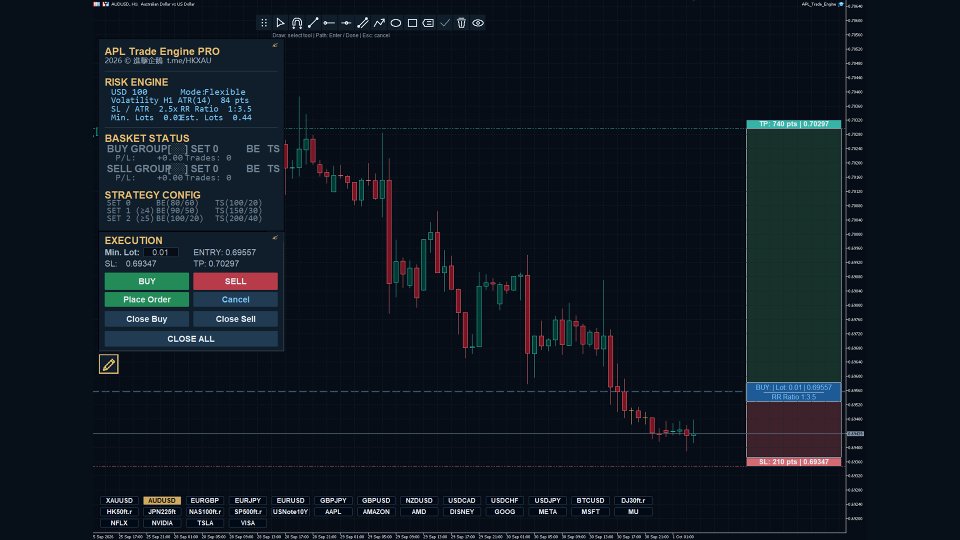Switch to GBPJPY symbol
The image size is (960, 540).
pyautogui.click(x=334, y=500)
